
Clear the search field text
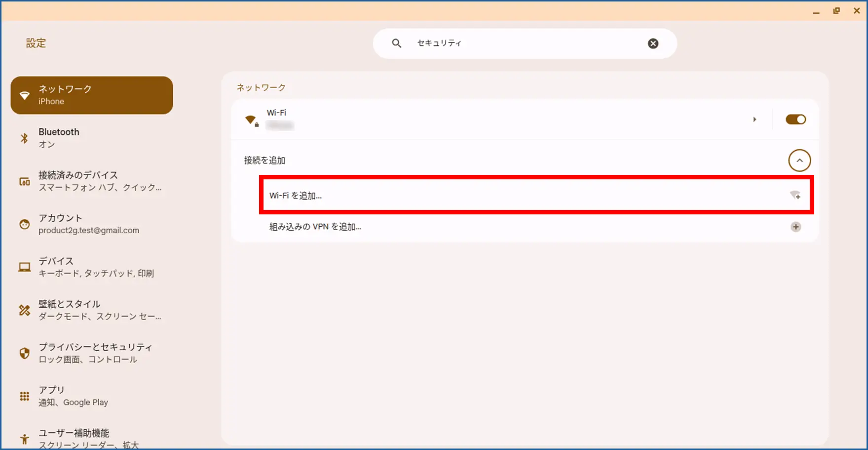click(x=653, y=43)
